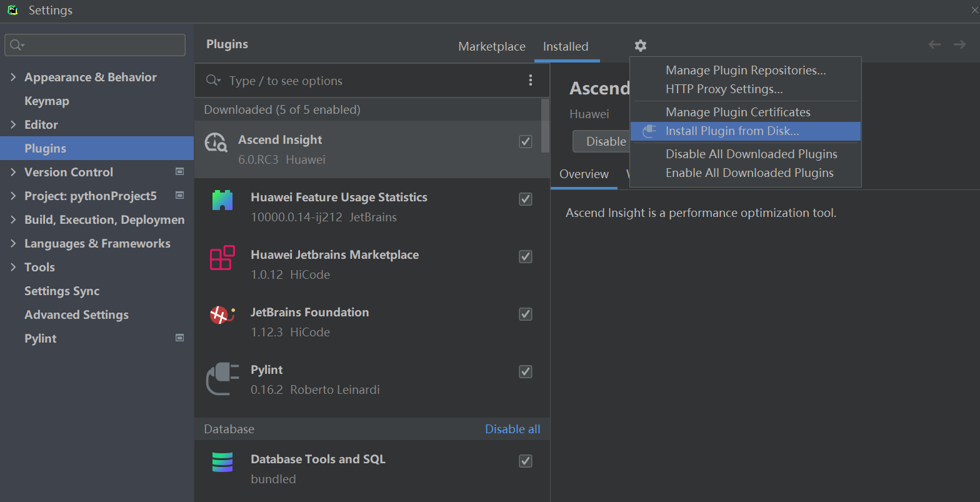Click the Ascend Insight plugin icon
This screenshot has height=502, width=980.
216,143
